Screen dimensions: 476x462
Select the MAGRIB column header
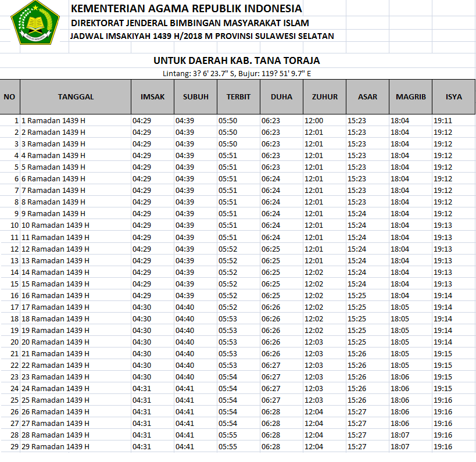click(411, 97)
